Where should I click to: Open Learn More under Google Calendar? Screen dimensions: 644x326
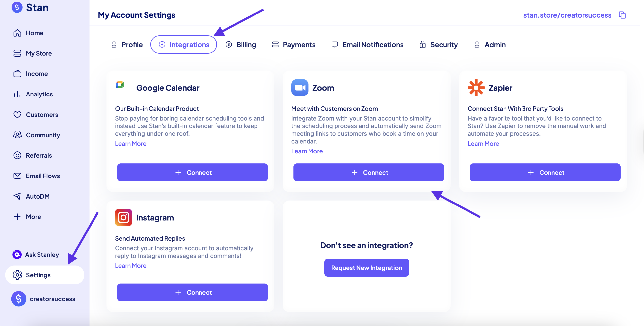[131, 144]
